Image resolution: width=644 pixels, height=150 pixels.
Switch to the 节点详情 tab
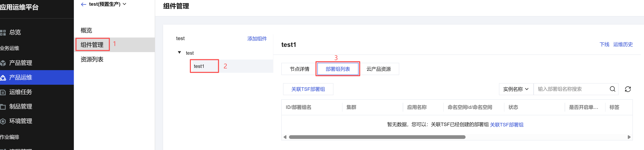[x=299, y=69]
